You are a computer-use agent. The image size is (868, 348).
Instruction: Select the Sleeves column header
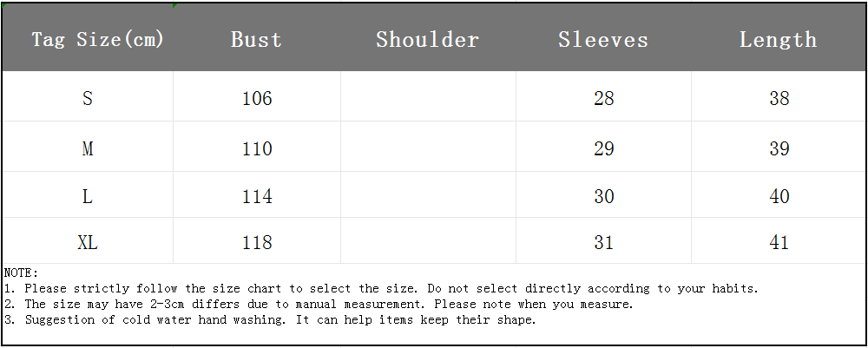(x=603, y=39)
